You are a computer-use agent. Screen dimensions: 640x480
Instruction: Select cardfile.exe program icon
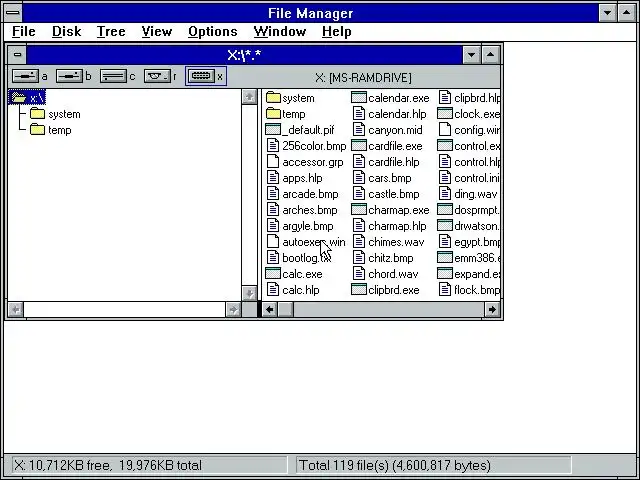pos(359,146)
